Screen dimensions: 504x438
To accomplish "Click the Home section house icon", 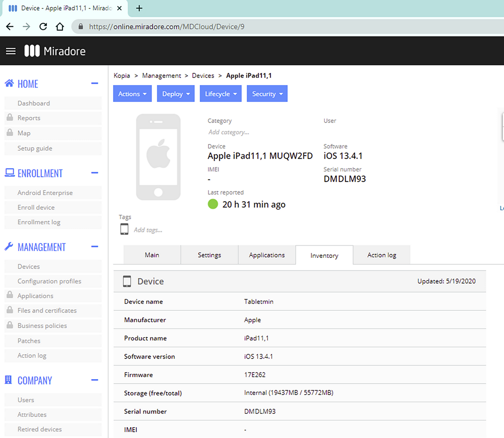I will [x=9, y=83].
